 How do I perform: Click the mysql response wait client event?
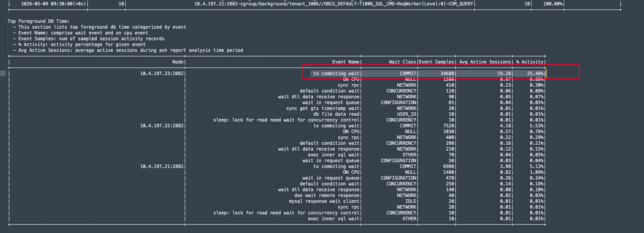tap(324, 201)
